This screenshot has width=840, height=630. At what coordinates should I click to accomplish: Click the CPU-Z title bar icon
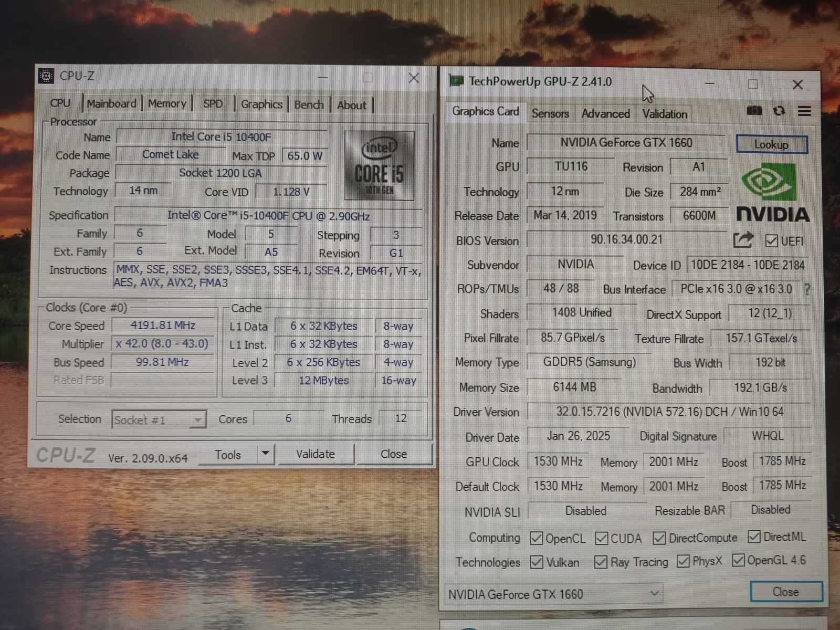point(46,76)
